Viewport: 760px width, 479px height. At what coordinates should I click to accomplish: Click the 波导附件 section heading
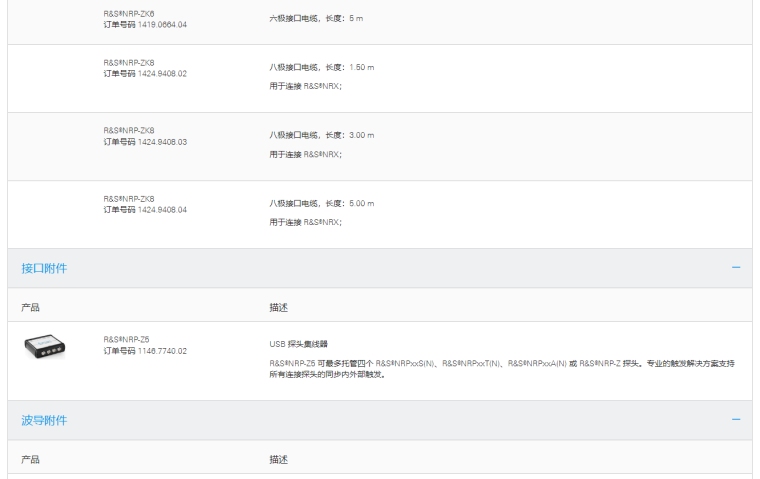pyautogui.click(x=45, y=420)
